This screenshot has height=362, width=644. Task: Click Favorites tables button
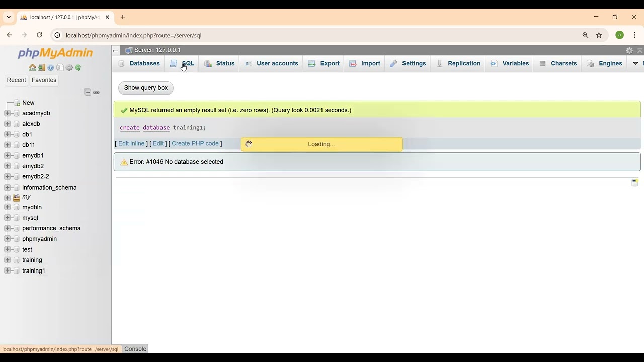[x=44, y=80]
